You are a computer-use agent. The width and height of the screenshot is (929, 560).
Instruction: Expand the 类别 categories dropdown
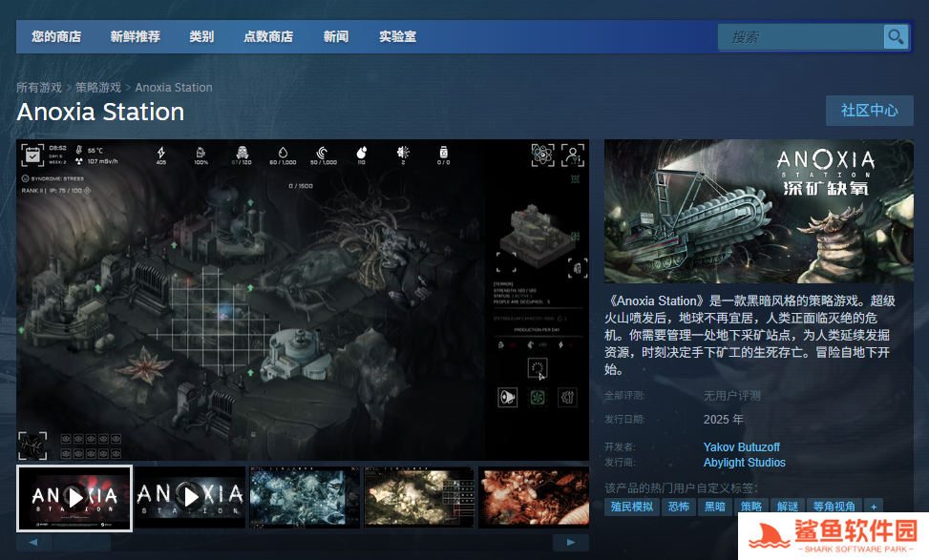(x=201, y=37)
